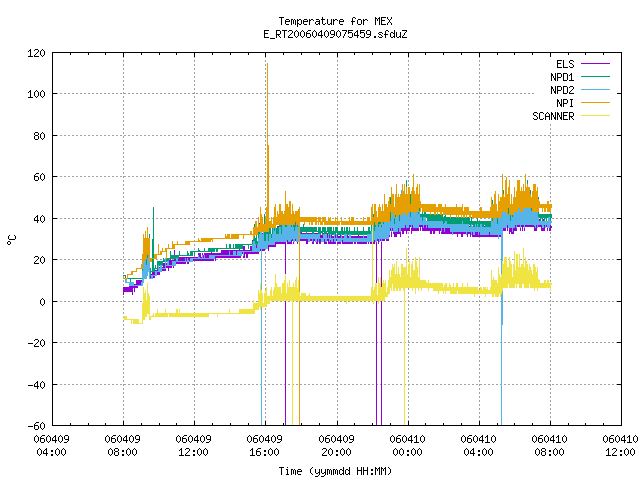Click the °C y-axis unit label

(x=11, y=240)
